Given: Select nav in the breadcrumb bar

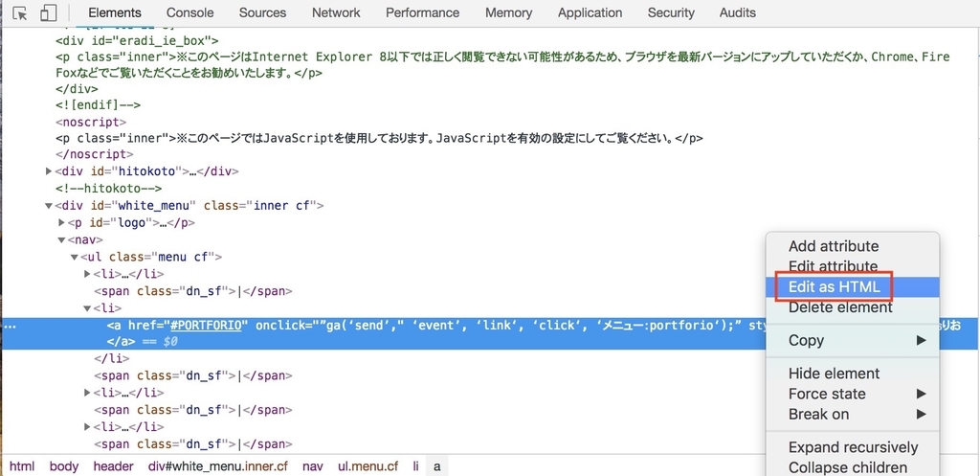Looking at the screenshot, I should (x=313, y=466).
